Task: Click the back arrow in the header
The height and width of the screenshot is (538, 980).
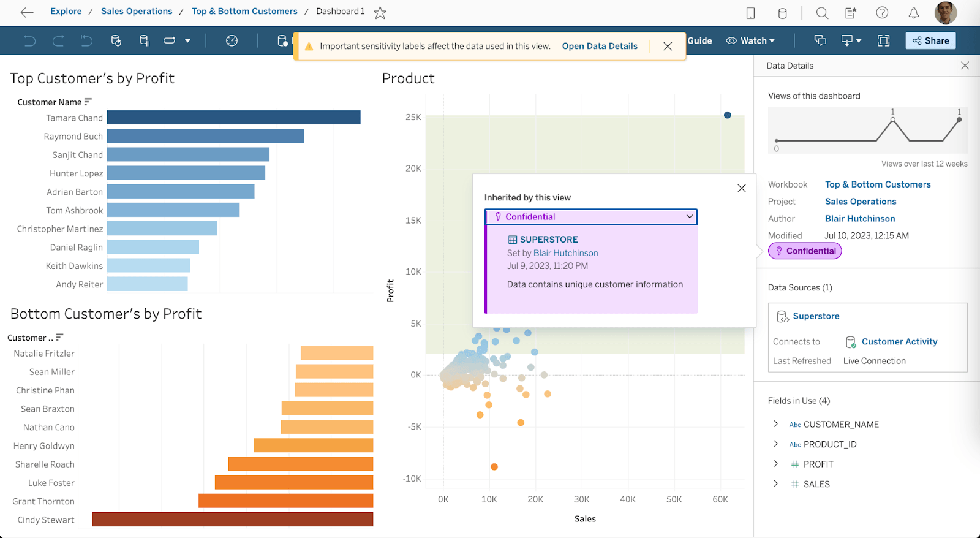Action: [27, 12]
